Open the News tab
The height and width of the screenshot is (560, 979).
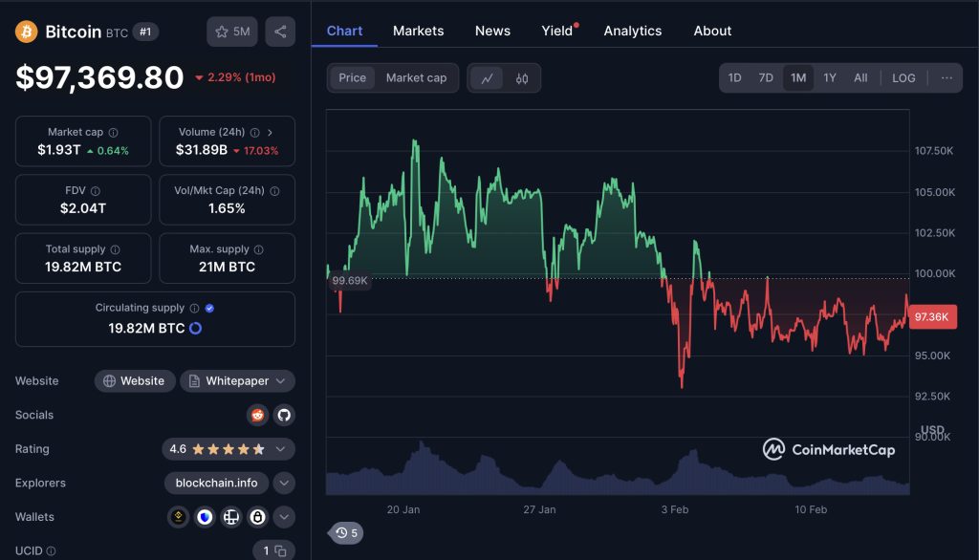point(492,31)
